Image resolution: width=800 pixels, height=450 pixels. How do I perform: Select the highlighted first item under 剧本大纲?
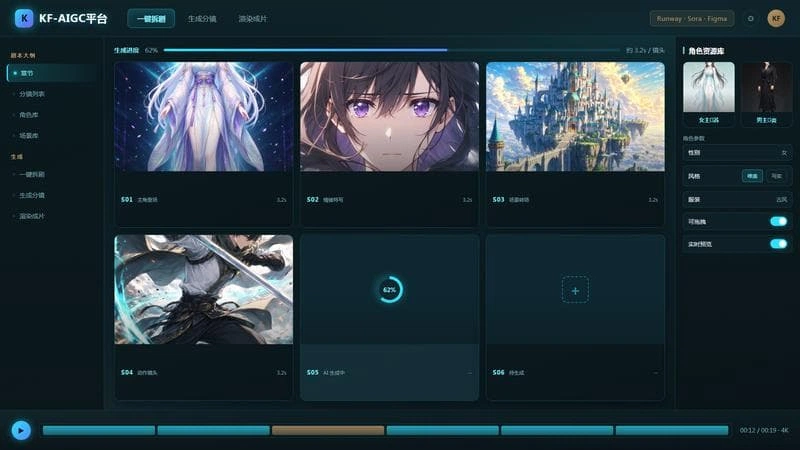51,73
